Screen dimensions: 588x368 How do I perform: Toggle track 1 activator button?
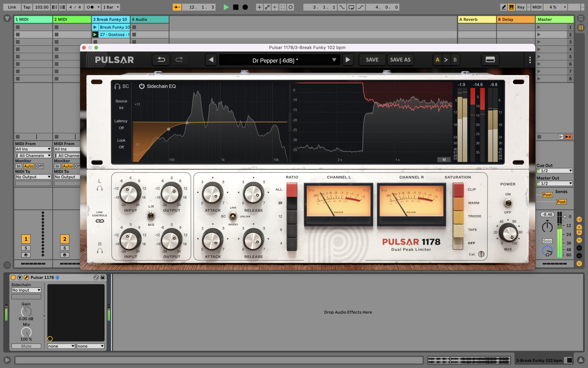(26, 239)
